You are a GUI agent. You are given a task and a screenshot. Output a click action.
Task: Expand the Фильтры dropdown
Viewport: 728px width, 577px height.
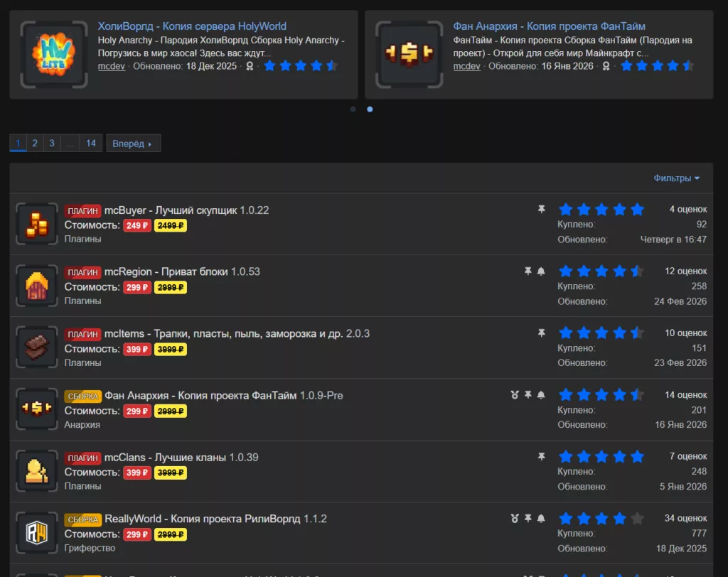point(676,178)
